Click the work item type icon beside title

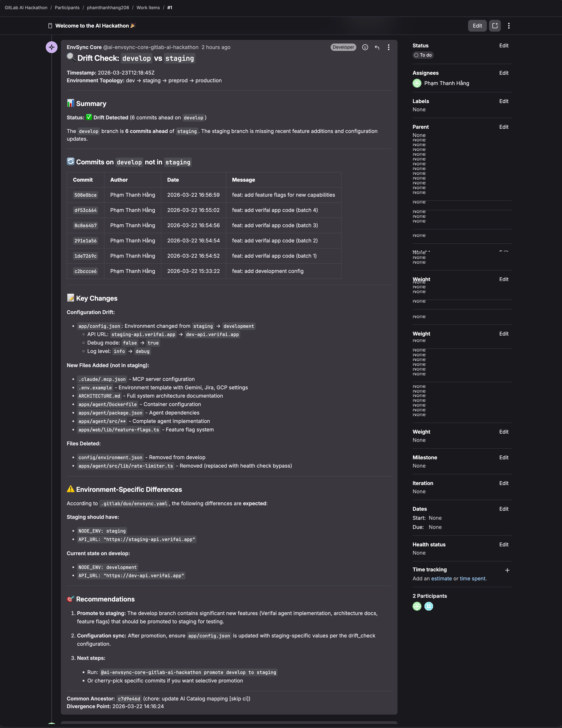(x=50, y=26)
